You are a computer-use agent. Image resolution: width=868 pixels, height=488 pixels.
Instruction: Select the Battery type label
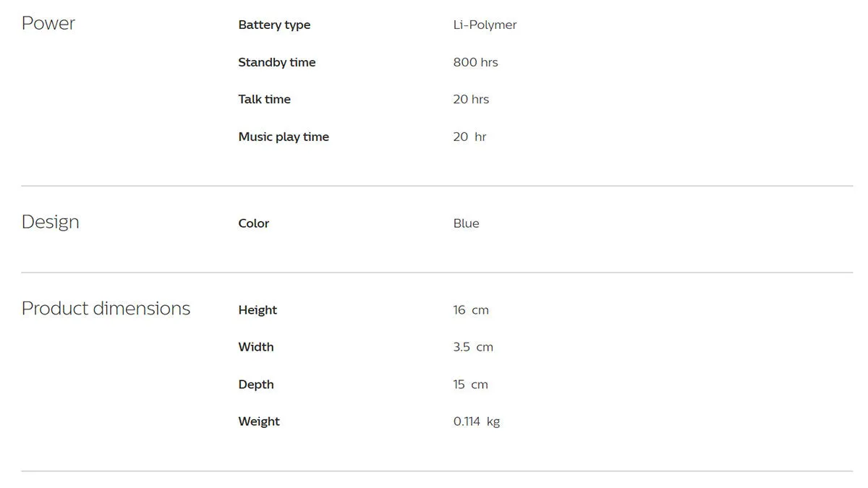(x=274, y=25)
